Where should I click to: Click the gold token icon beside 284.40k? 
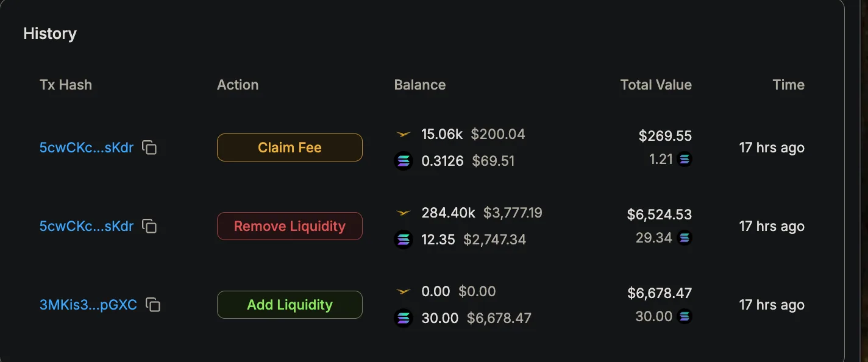(x=403, y=213)
